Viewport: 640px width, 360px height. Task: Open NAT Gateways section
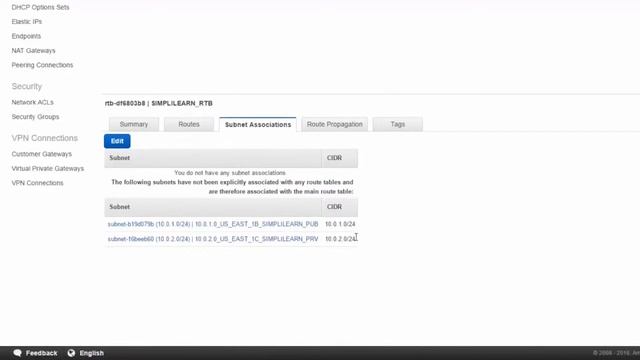33,51
